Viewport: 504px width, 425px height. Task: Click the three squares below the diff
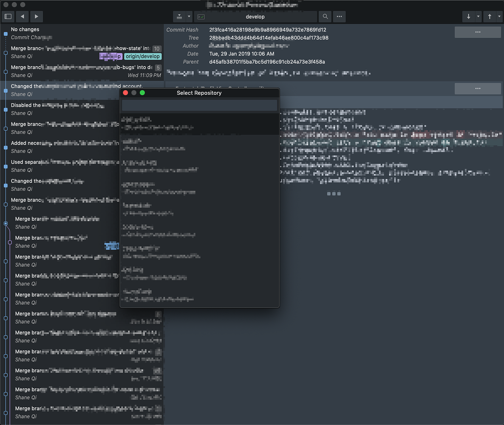tap(334, 193)
